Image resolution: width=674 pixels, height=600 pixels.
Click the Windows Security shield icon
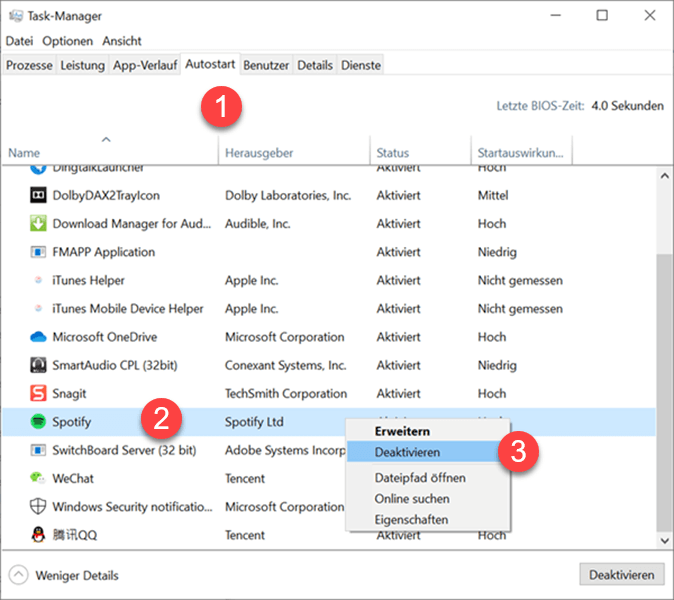pyautogui.click(x=38, y=507)
